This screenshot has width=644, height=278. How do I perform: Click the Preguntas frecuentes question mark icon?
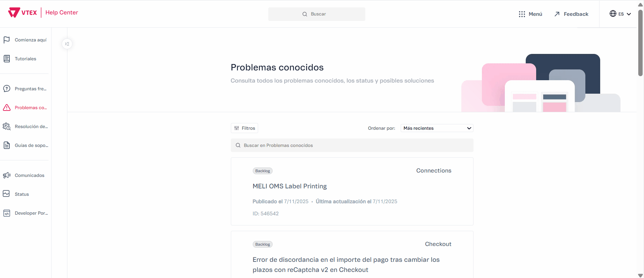tap(7, 89)
